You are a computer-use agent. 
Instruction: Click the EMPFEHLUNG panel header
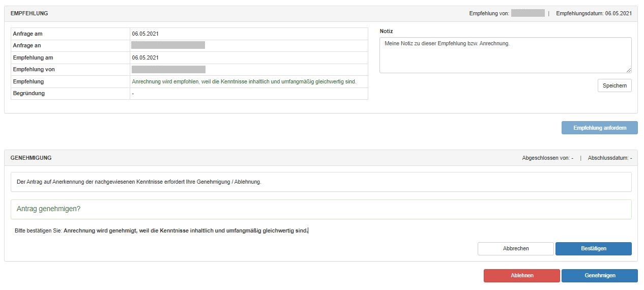pos(30,14)
